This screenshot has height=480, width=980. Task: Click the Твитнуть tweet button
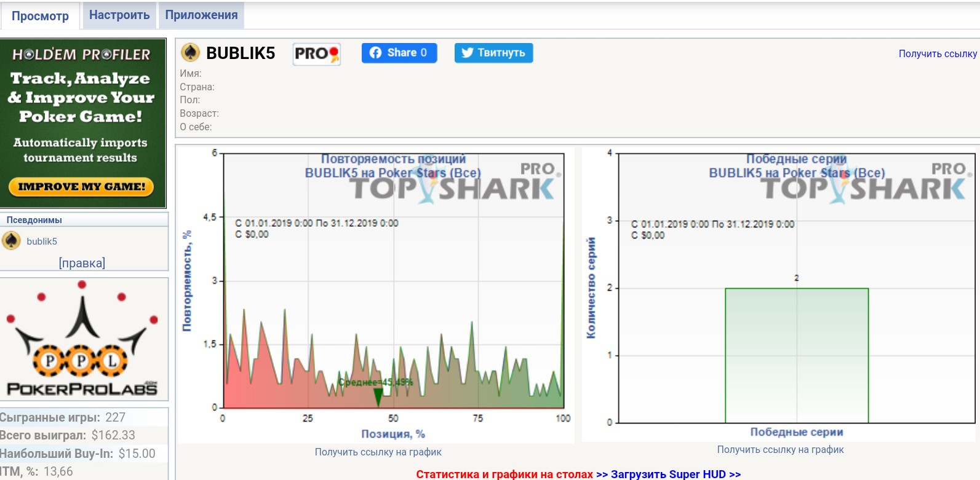click(493, 53)
